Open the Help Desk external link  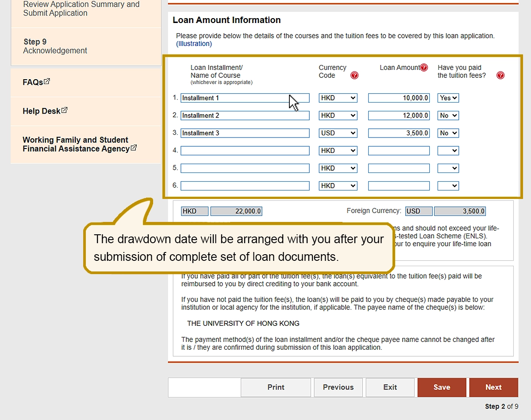pos(45,111)
